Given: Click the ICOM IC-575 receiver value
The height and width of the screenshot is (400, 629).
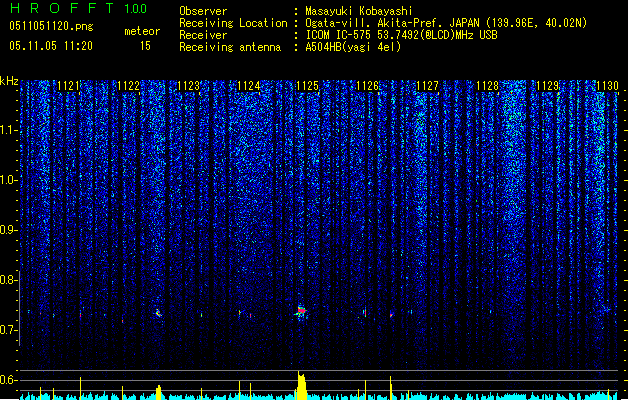Looking at the screenshot, I should point(402,35).
